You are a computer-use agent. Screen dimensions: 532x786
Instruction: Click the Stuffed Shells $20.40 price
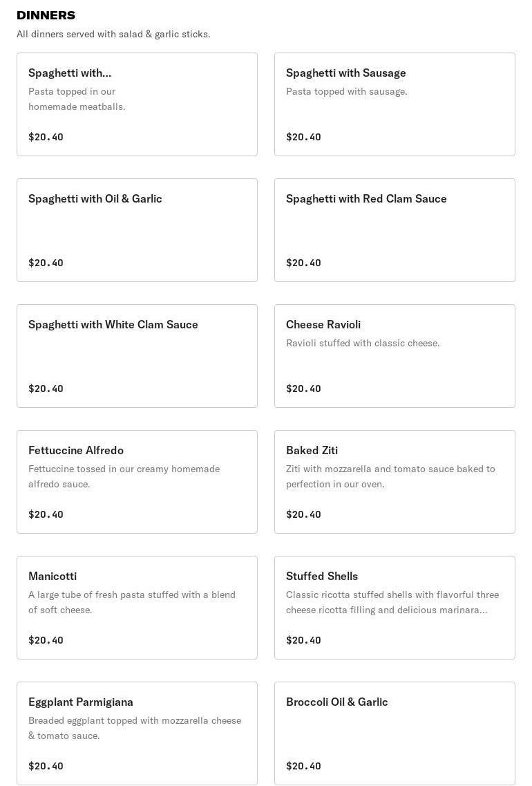tap(303, 640)
